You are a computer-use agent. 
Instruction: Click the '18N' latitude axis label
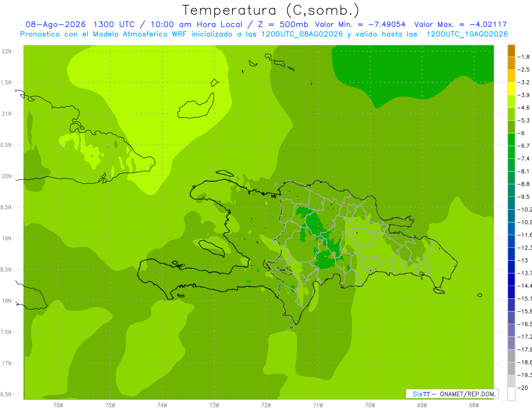7,301
